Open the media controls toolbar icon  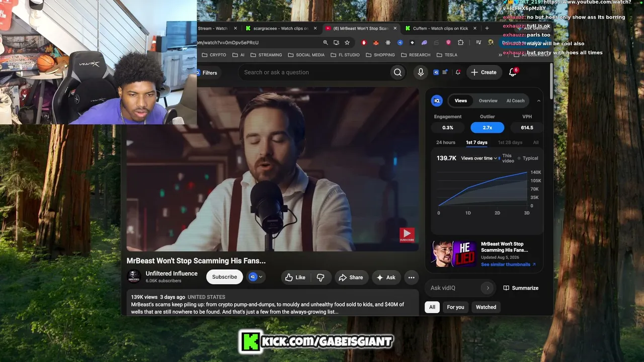[478, 43]
